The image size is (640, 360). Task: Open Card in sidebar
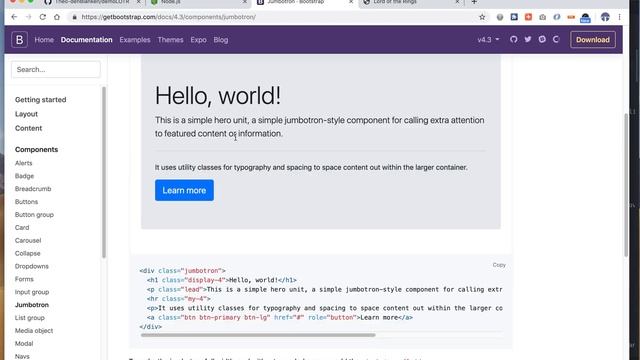22,227
